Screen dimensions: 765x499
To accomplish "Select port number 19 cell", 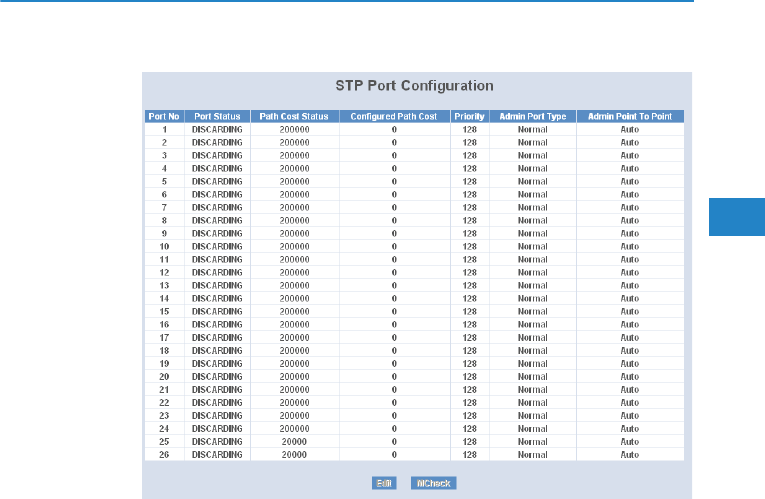I will tap(164, 363).
